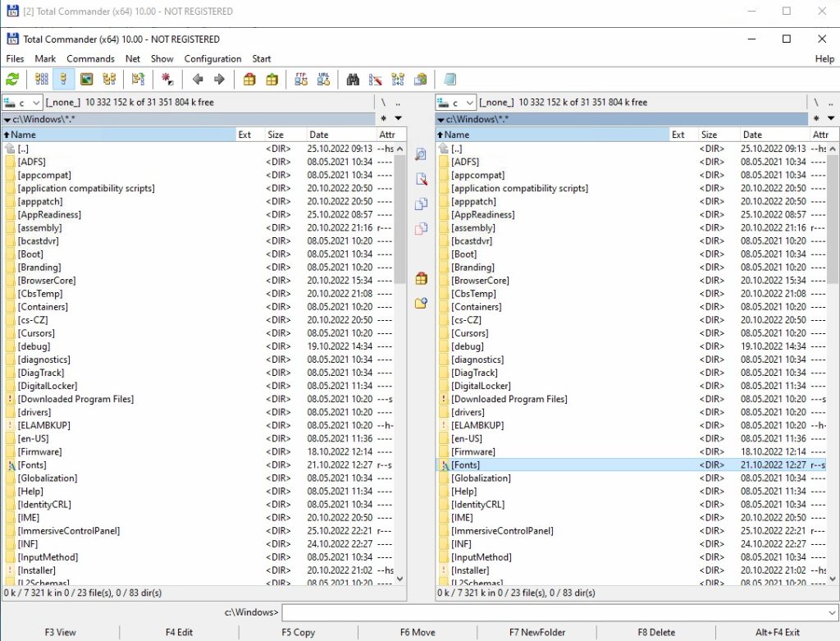The height and width of the screenshot is (641, 840).
Task: Click the right panel vertical scrollbar thumb
Action: point(832,218)
